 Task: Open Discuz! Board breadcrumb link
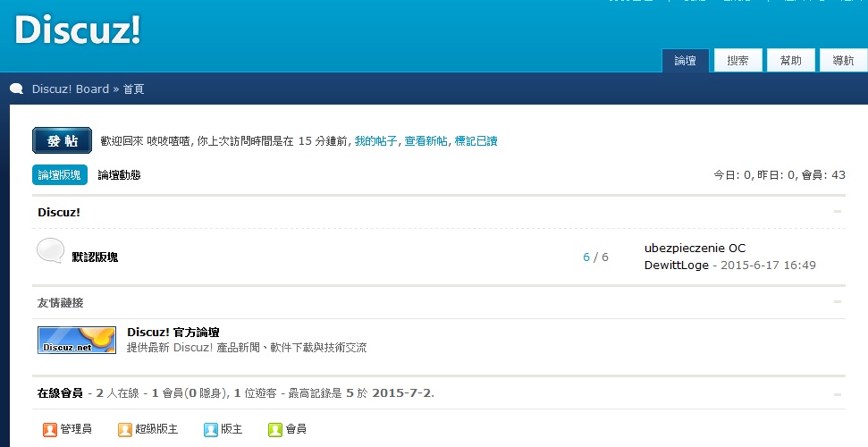(71, 89)
